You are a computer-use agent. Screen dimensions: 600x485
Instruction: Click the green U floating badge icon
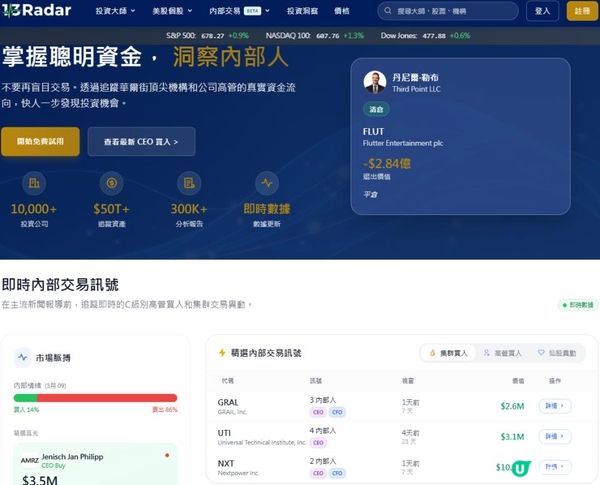[521, 468]
